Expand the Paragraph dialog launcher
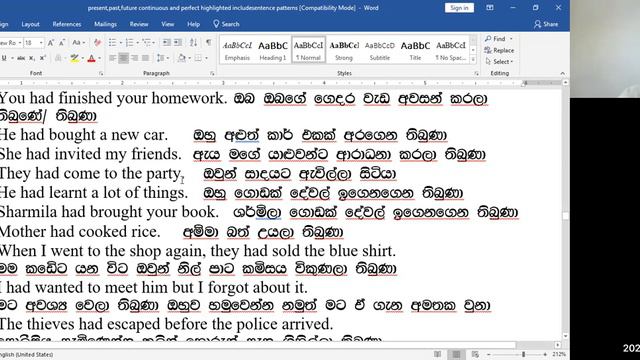Screen dimensions: 640x360 coord(212,73)
